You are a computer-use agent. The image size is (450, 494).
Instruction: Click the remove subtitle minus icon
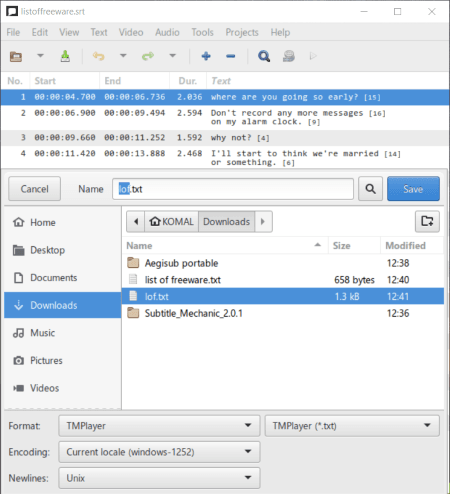point(231,56)
